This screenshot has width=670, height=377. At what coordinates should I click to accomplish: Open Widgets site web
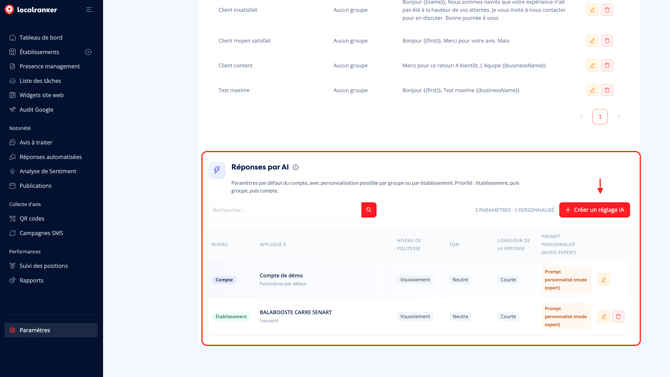(x=41, y=95)
